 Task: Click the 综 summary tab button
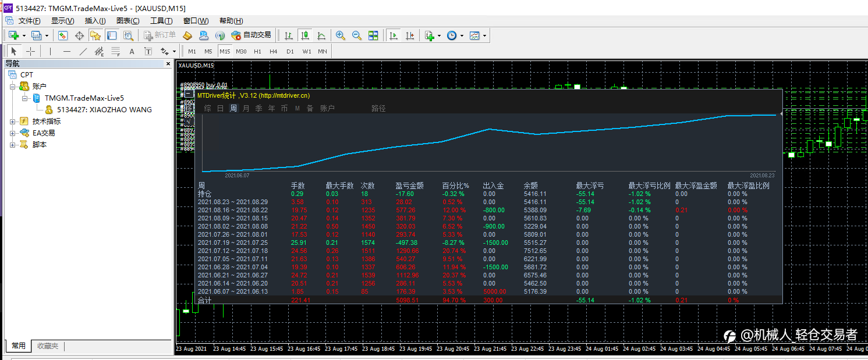[x=208, y=108]
